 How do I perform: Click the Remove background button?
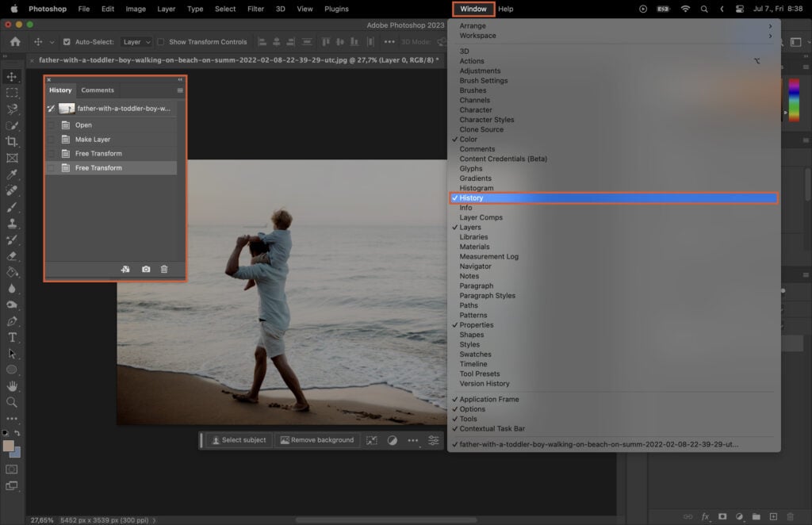pyautogui.click(x=317, y=439)
